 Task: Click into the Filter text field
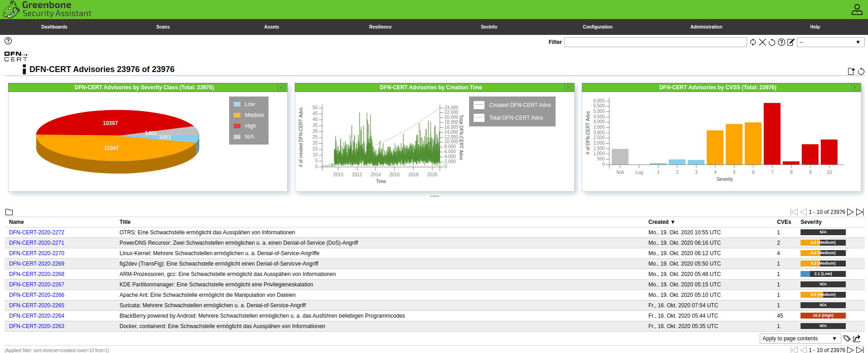point(655,42)
